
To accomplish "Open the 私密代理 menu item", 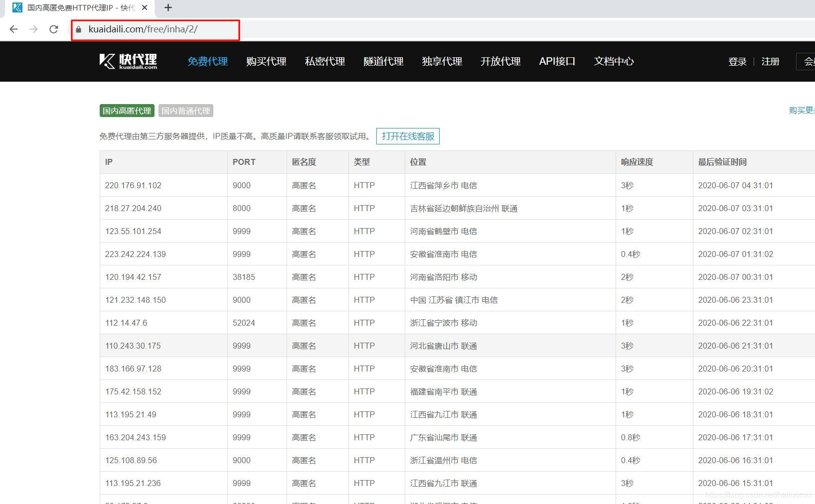I will 325,61.
